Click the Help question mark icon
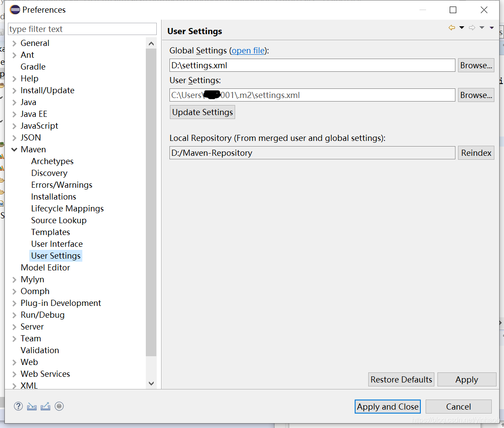 tap(18, 406)
